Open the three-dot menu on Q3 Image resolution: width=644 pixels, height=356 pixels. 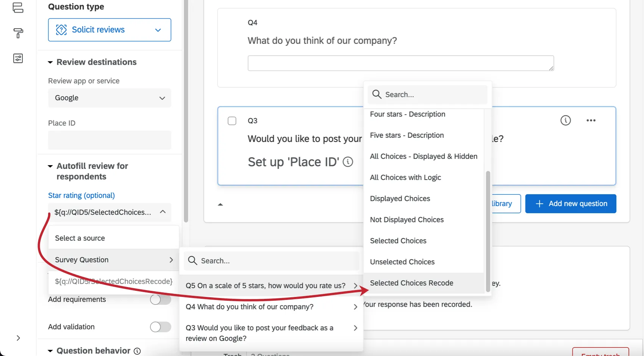pos(591,120)
